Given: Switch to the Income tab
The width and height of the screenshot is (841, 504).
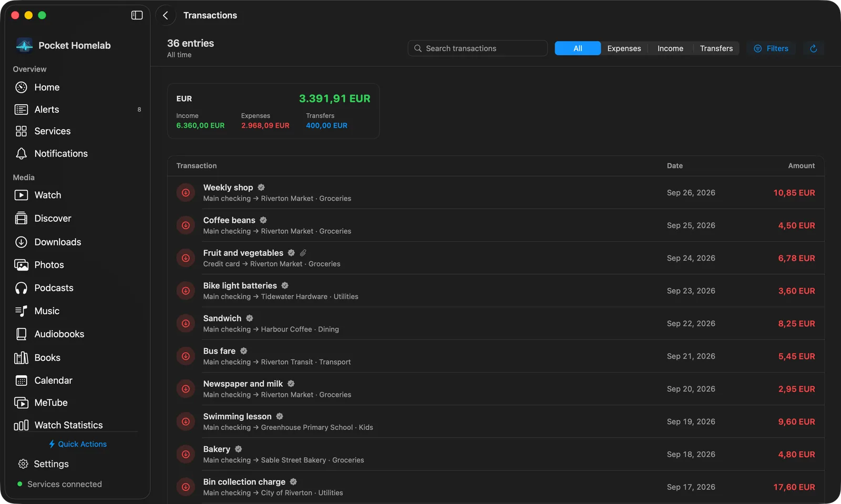Looking at the screenshot, I should coord(670,48).
